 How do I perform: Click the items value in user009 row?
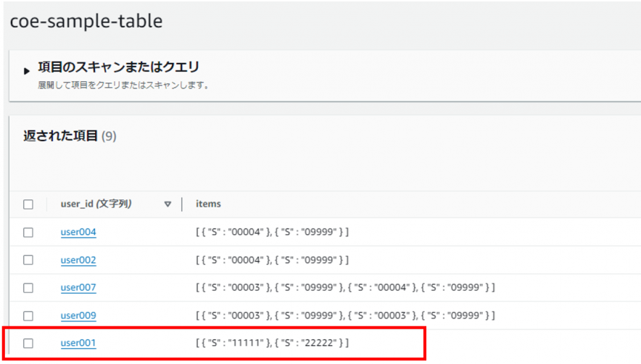click(x=345, y=315)
